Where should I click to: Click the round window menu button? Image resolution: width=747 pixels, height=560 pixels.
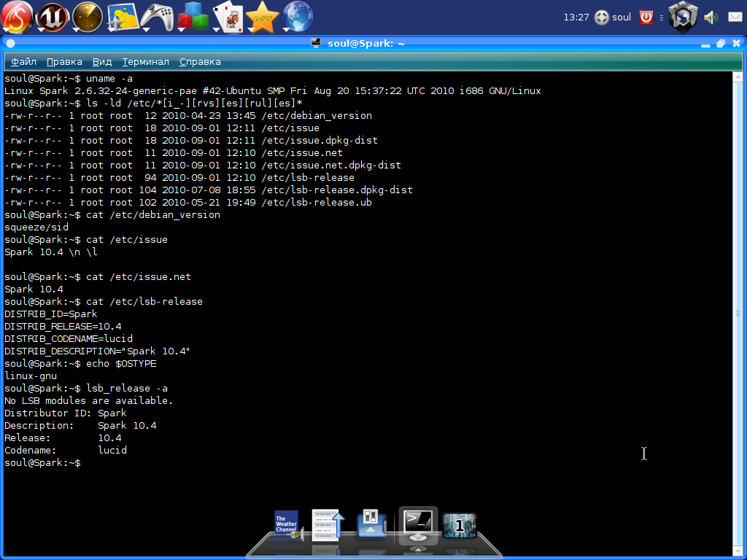(10, 43)
